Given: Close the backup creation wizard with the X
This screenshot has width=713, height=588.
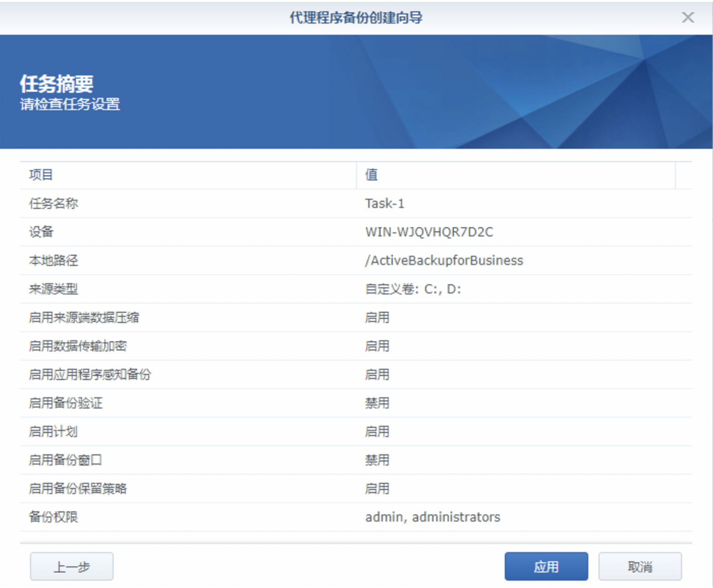Looking at the screenshot, I should [x=687, y=17].
